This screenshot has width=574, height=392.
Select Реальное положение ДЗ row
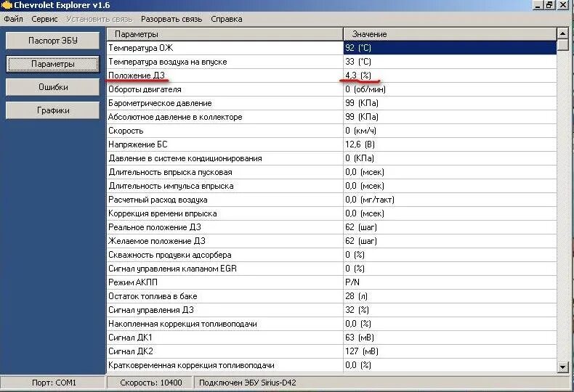coord(331,227)
